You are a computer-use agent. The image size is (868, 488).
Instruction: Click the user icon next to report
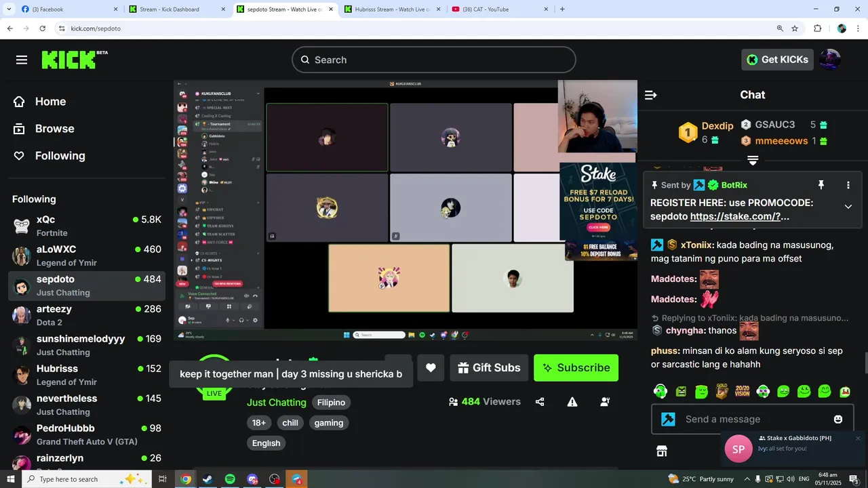click(605, 402)
